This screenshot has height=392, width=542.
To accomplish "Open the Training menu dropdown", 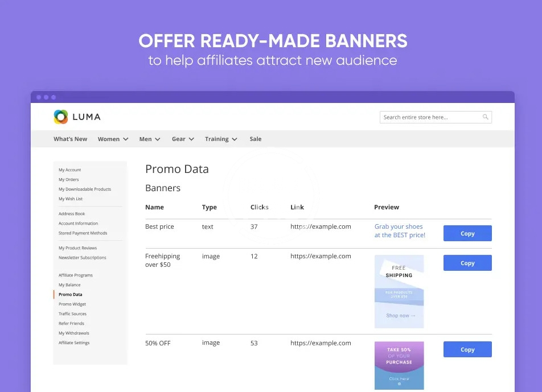I will (x=221, y=139).
